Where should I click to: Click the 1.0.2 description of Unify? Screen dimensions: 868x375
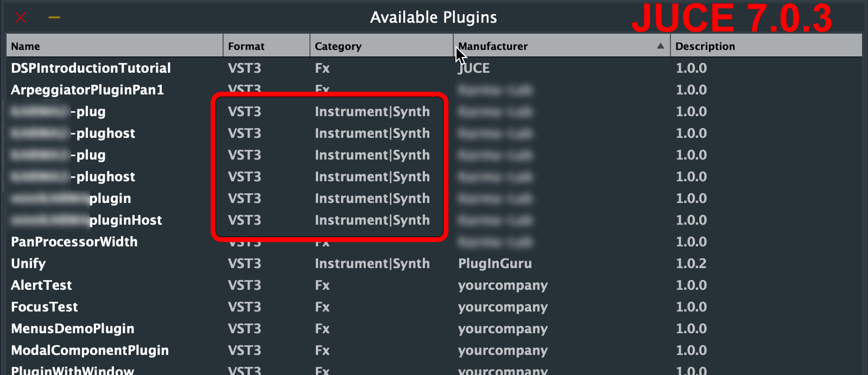point(690,264)
